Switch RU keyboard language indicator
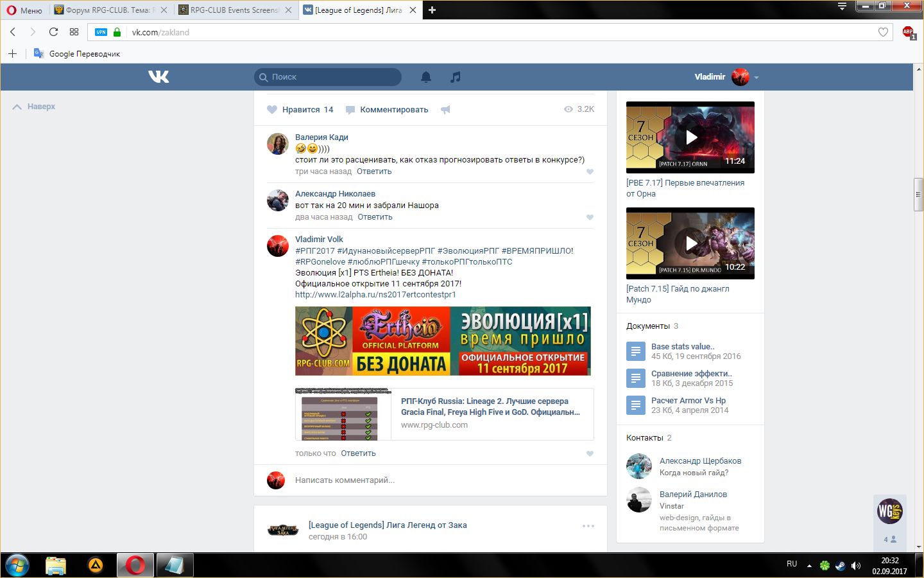The image size is (924, 578). click(792, 564)
